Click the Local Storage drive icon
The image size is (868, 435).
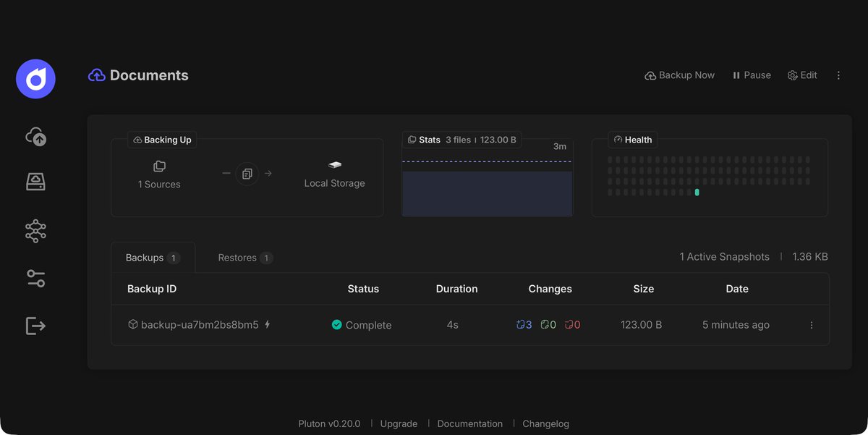click(x=334, y=165)
